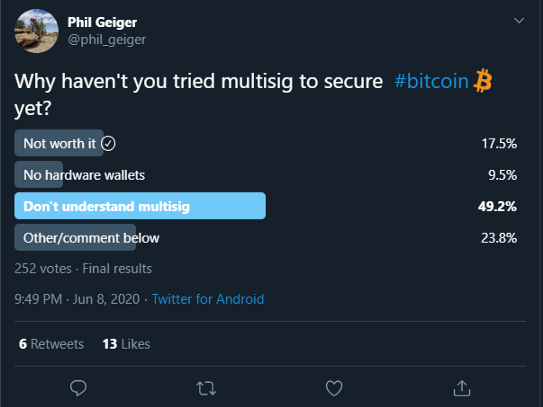View the 6 Retweets list
543x407 pixels.
point(51,344)
